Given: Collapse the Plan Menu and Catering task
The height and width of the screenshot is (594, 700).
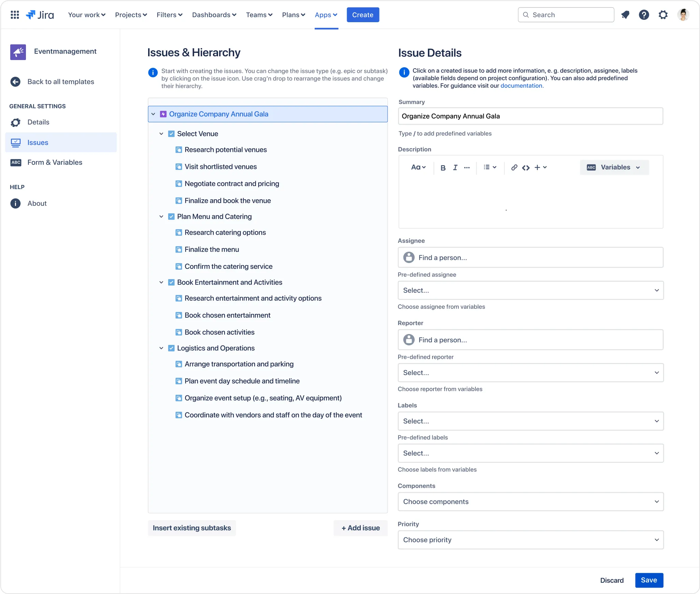Looking at the screenshot, I should tap(161, 217).
